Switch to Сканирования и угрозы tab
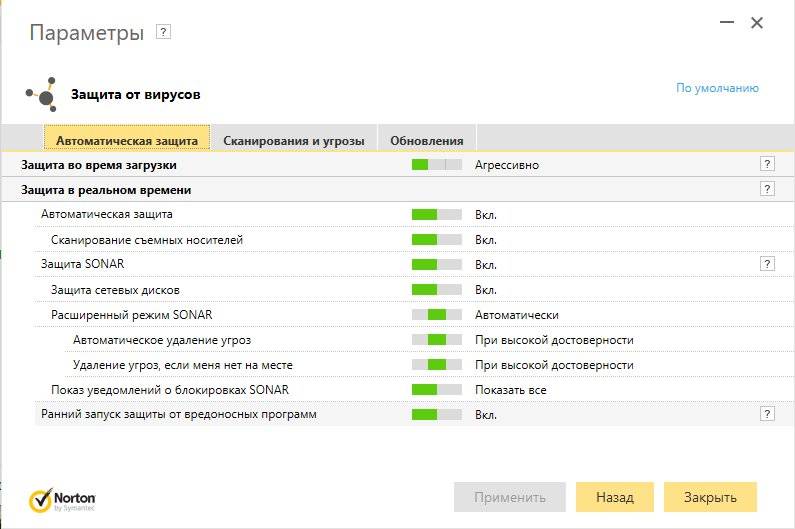795x529 pixels. [294, 138]
